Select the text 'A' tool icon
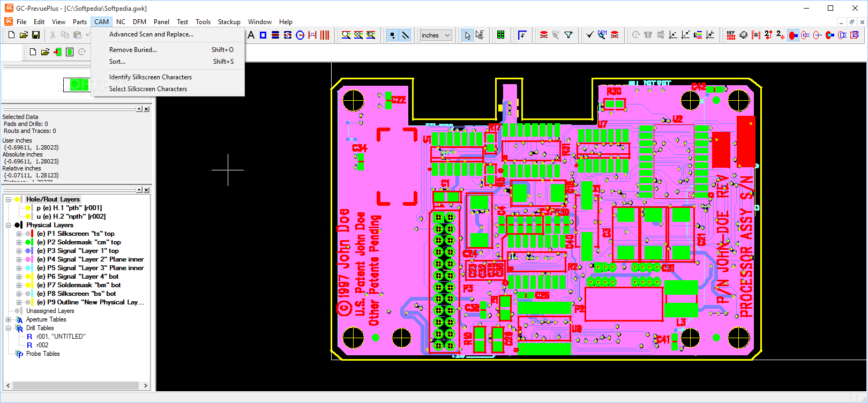 [251, 35]
